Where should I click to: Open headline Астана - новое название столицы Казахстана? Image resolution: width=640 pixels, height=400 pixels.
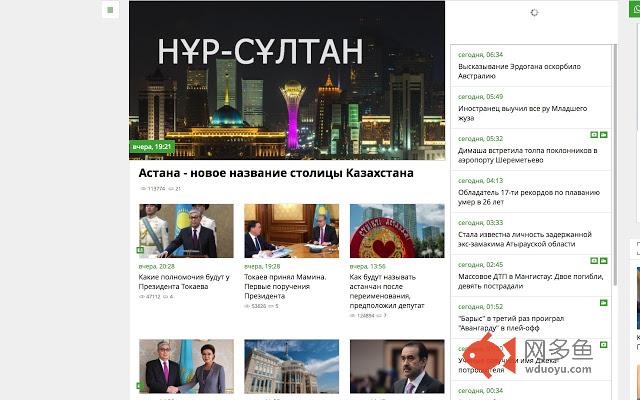(x=276, y=173)
